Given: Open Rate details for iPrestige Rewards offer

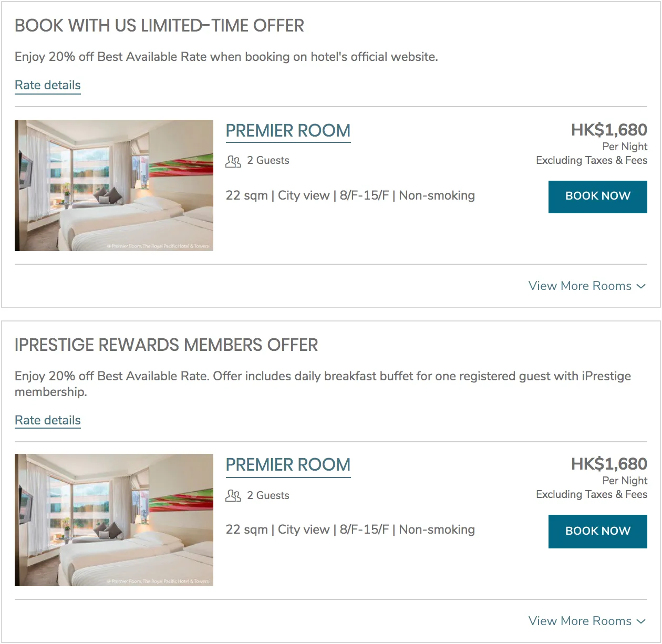Looking at the screenshot, I should coord(48,420).
